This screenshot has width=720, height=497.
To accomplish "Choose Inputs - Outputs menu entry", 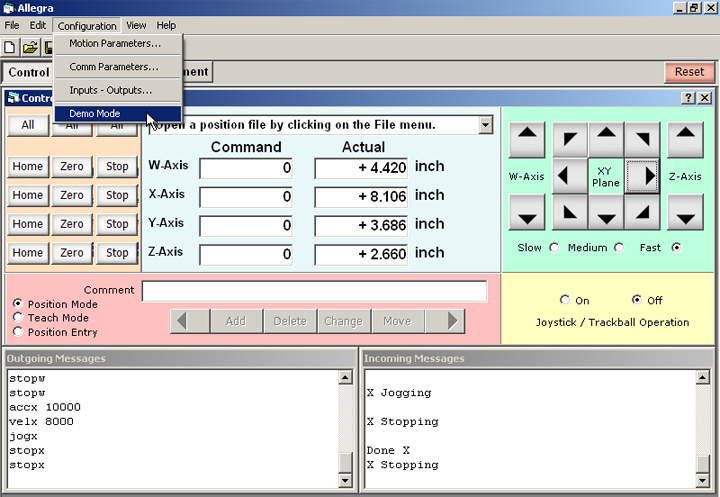I will (x=118, y=90).
